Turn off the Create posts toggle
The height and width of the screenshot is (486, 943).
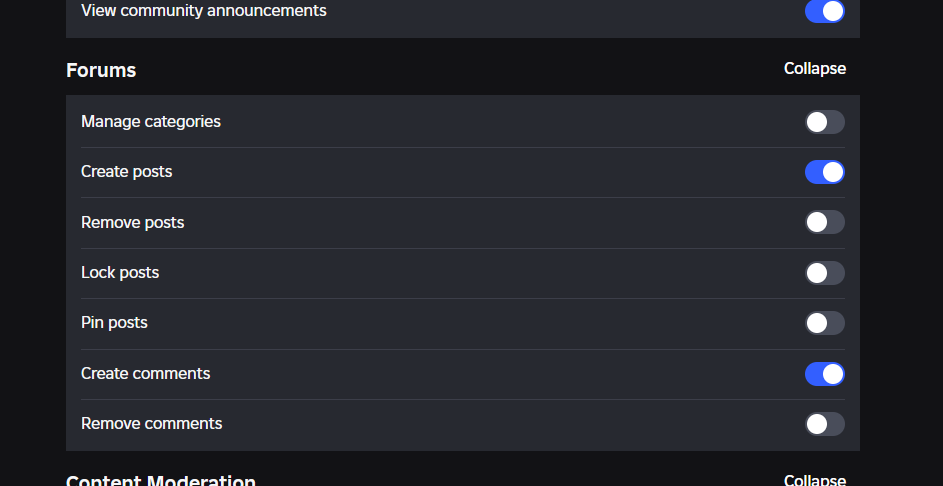[x=825, y=172]
